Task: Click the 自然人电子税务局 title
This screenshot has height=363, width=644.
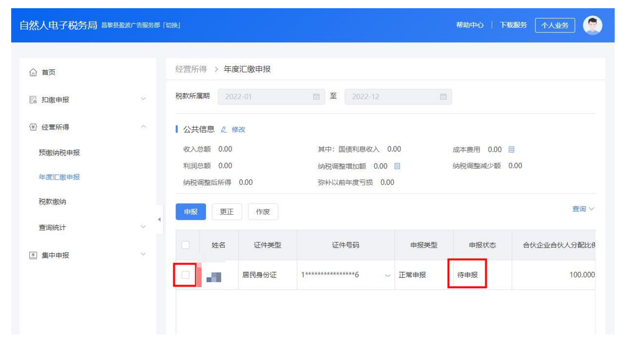Action: [x=58, y=25]
